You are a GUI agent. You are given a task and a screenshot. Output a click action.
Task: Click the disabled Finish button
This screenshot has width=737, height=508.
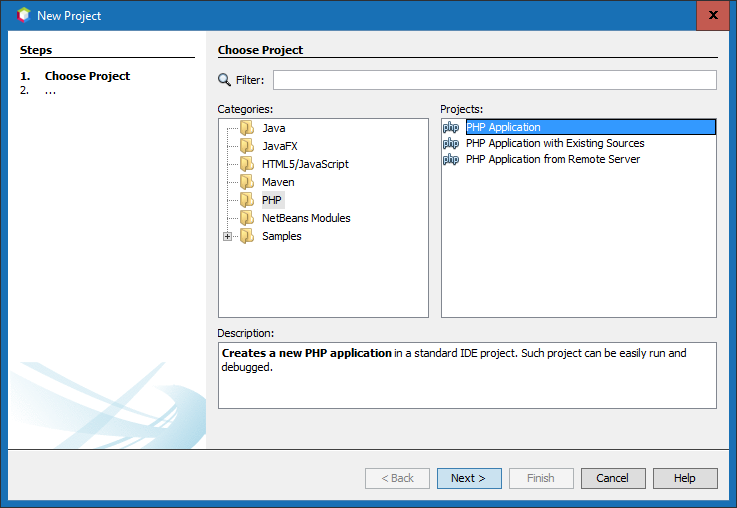tap(541, 478)
